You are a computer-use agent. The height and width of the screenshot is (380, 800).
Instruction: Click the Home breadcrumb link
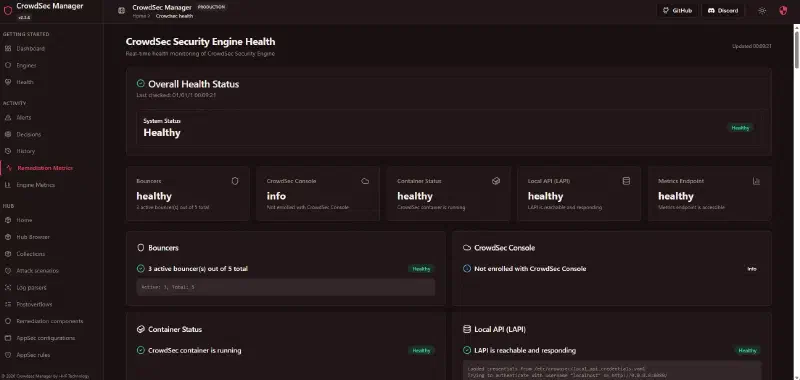[139, 16]
